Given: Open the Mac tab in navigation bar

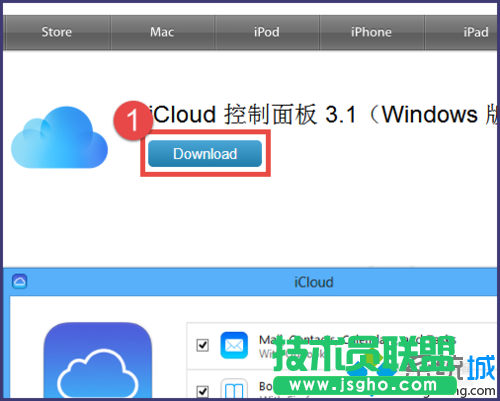Looking at the screenshot, I should pos(162,32).
